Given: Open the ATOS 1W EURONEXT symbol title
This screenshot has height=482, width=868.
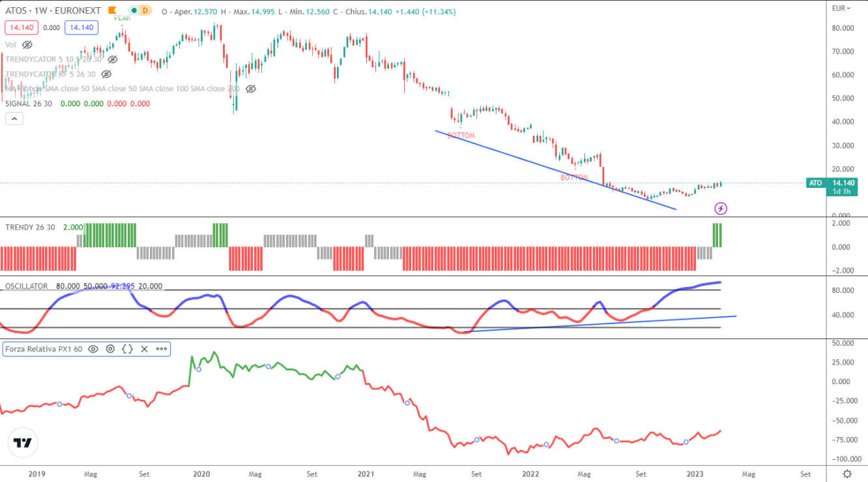Looking at the screenshot, I should pyautogui.click(x=55, y=11).
